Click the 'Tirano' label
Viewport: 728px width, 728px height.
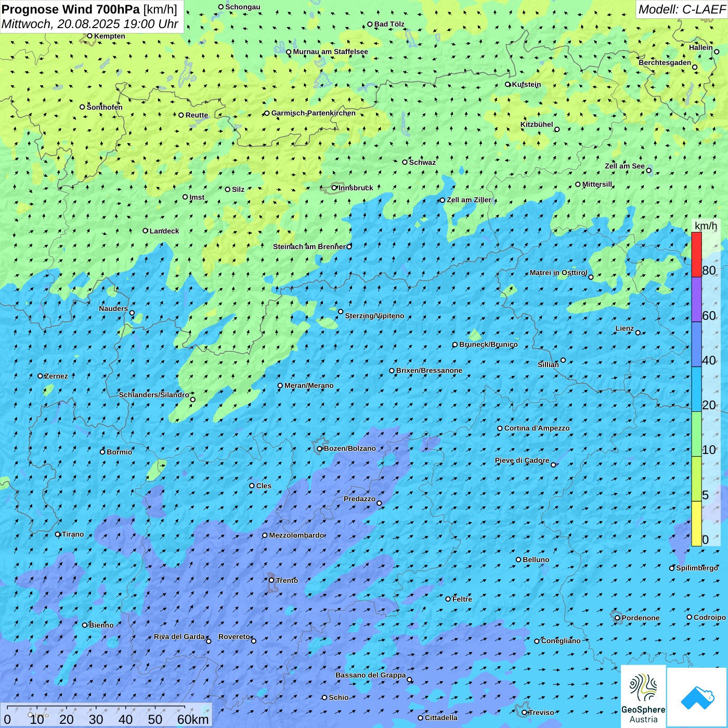(73, 534)
